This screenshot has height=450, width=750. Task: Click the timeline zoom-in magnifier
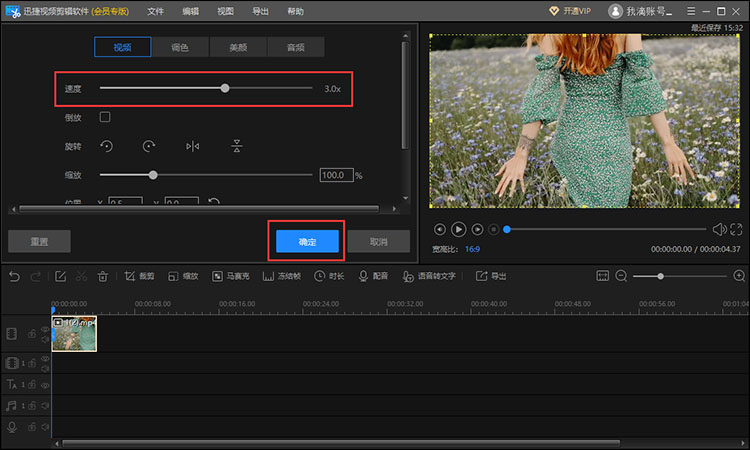click(x=739, y=276)
